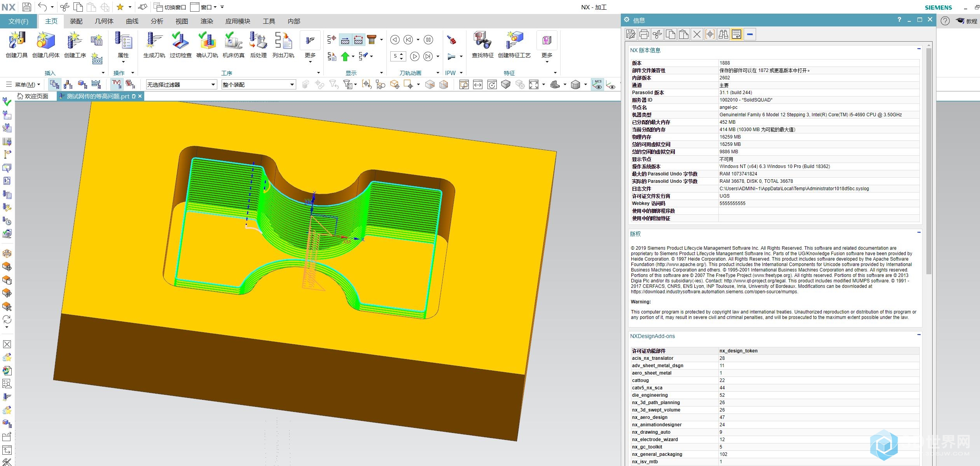Click 'die_engineering' row in add-ons table
Screen dimensions: 980x466
(775, 395)
